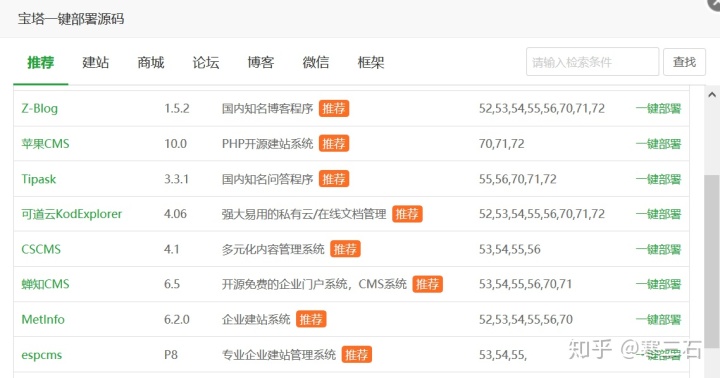
Task: Click description 多元化内容管理系统
Action: 273,249
